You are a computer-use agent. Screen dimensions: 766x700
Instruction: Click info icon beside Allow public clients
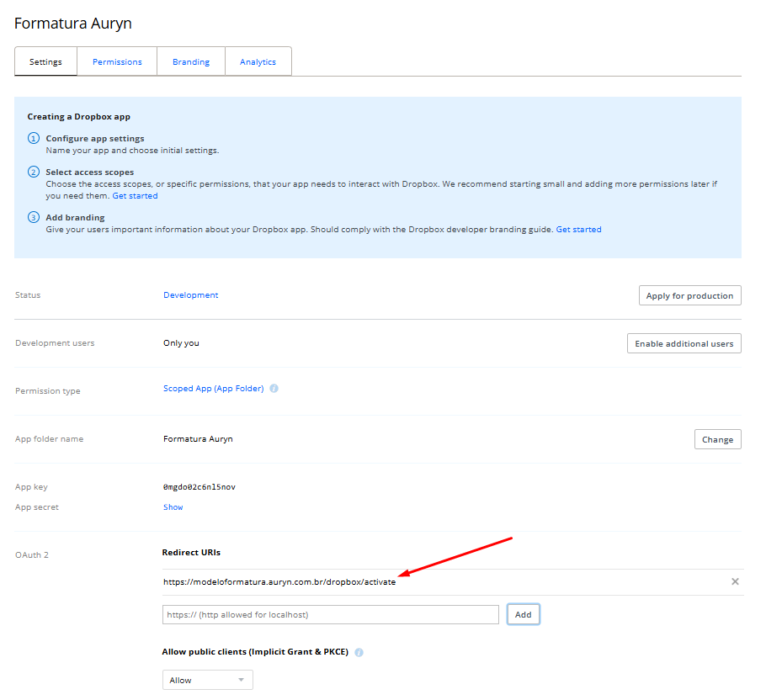(x=359, y=652)
